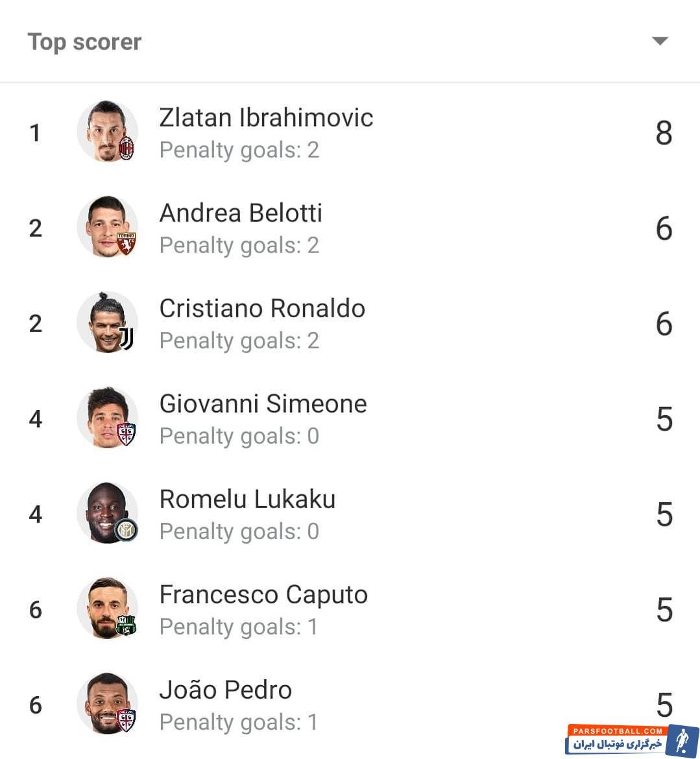Open the Parsfootball.com watermark logo
This screenshot has width=700, height=759.
coord(632,740)
